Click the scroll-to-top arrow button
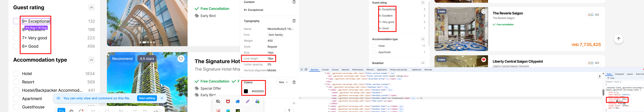The height and width of the screenshot is (112, 644). pos(618,39)
